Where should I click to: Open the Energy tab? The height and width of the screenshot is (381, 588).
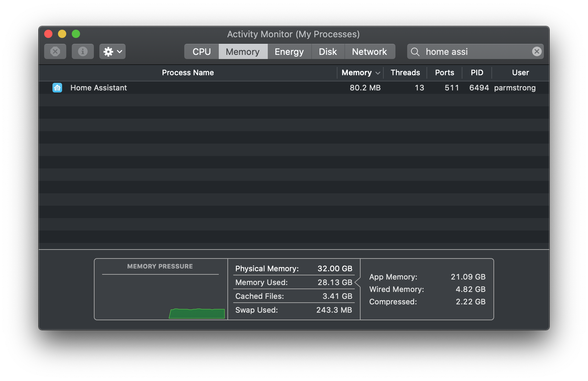(289, 51)
